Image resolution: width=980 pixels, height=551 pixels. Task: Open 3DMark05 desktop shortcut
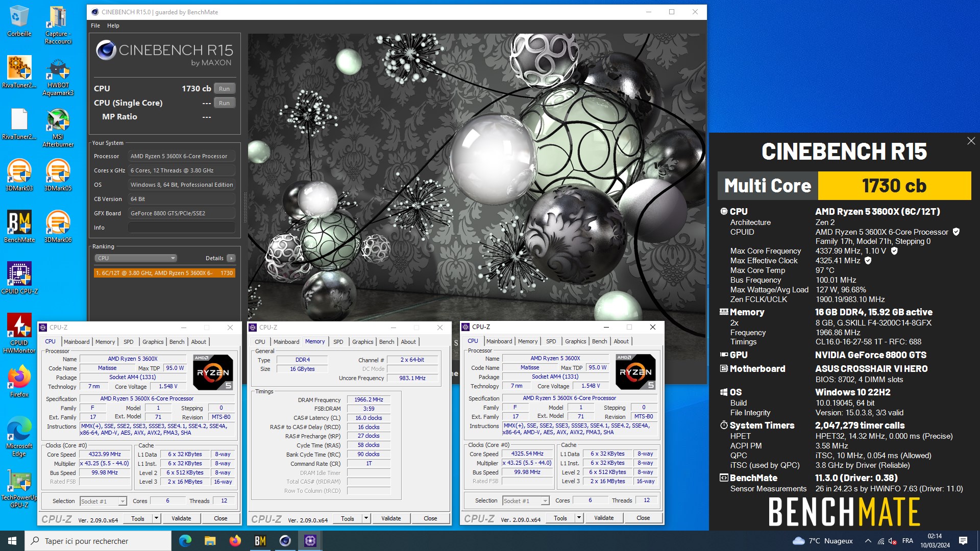pos(58,175)
